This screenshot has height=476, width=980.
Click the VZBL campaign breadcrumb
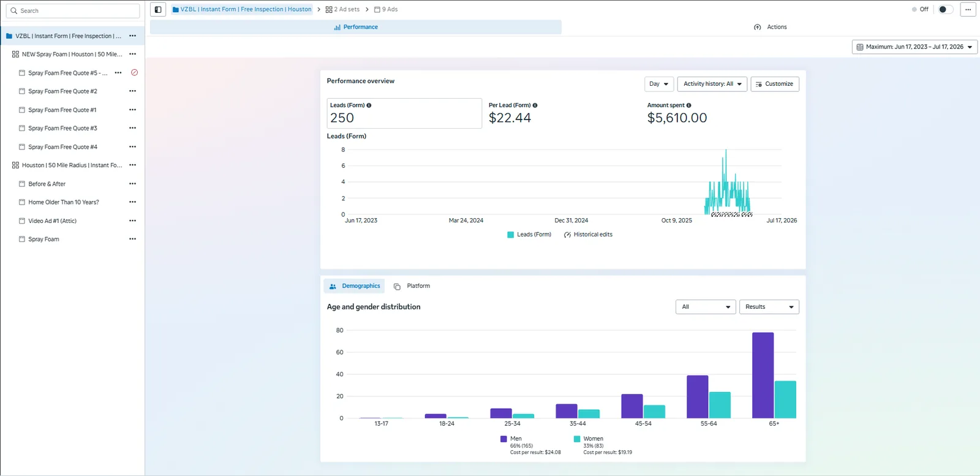pyautogui.click(x=242, y=10)
